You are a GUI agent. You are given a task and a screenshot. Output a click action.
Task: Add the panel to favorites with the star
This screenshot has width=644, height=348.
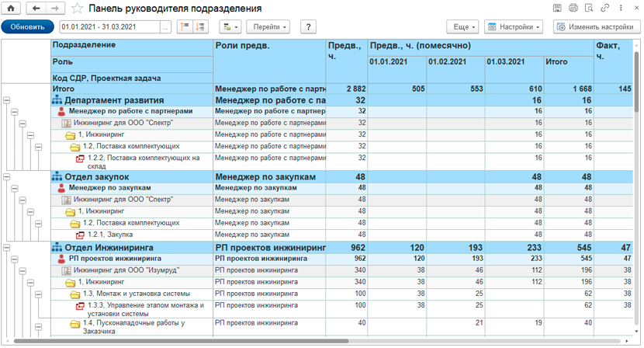[x=77, y=9]
